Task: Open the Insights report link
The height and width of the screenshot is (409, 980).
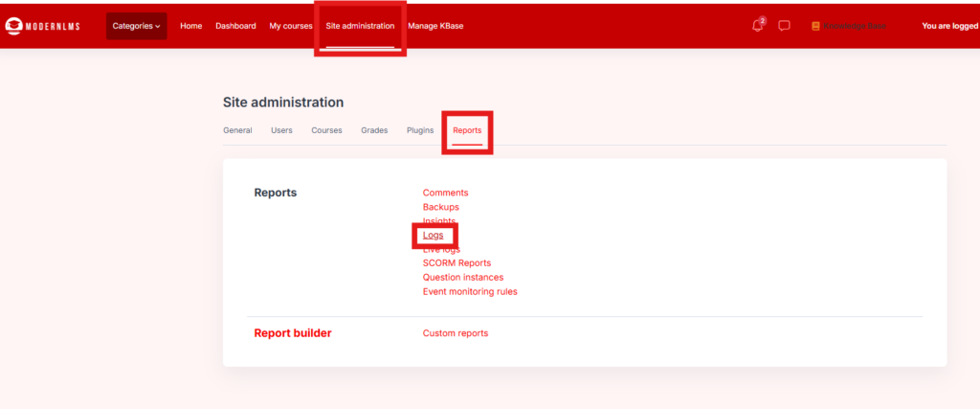Action: point(439,220)
